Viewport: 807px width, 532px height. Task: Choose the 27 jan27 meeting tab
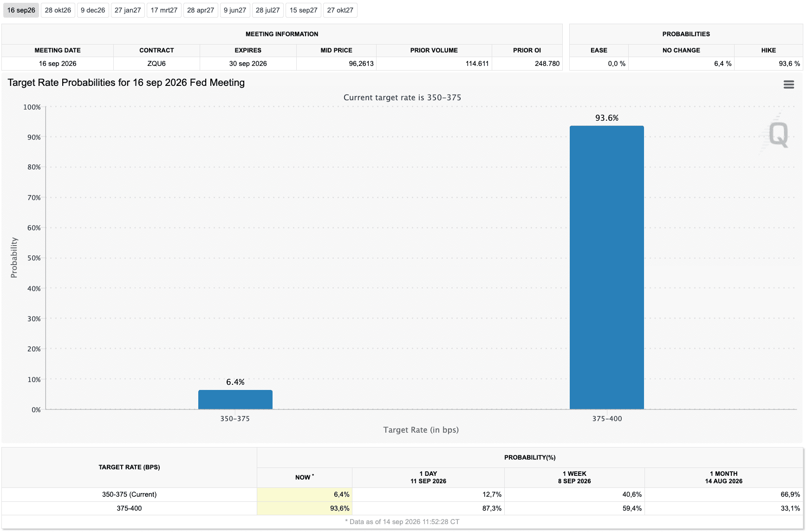(x=128, y=10)
